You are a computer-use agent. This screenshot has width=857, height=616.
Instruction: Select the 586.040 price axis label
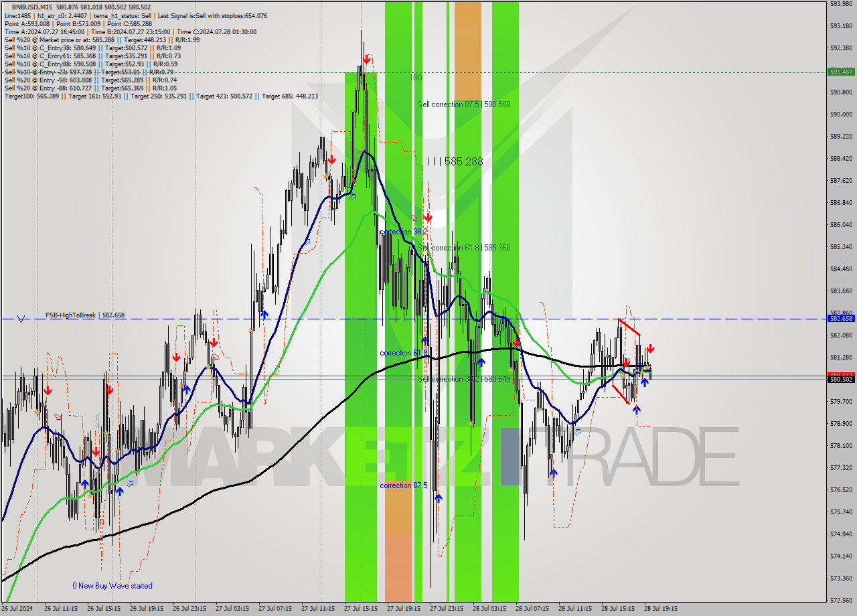840,224
